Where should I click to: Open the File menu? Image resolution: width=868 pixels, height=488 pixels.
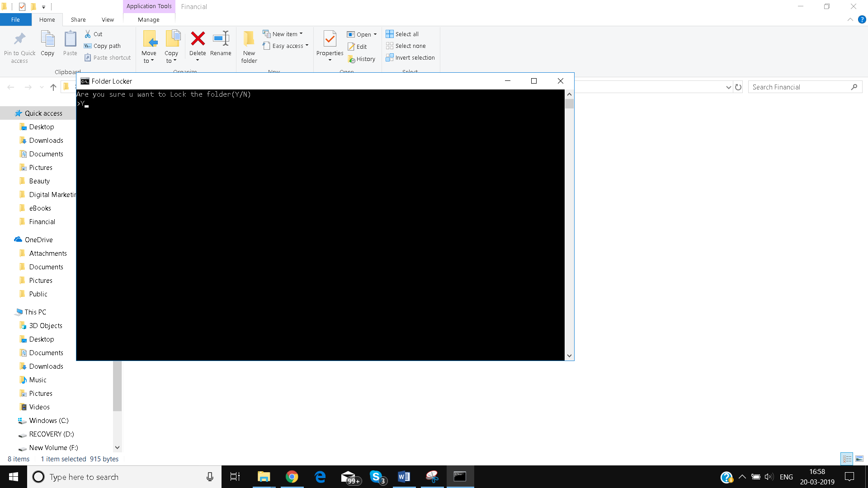[15, 19]
